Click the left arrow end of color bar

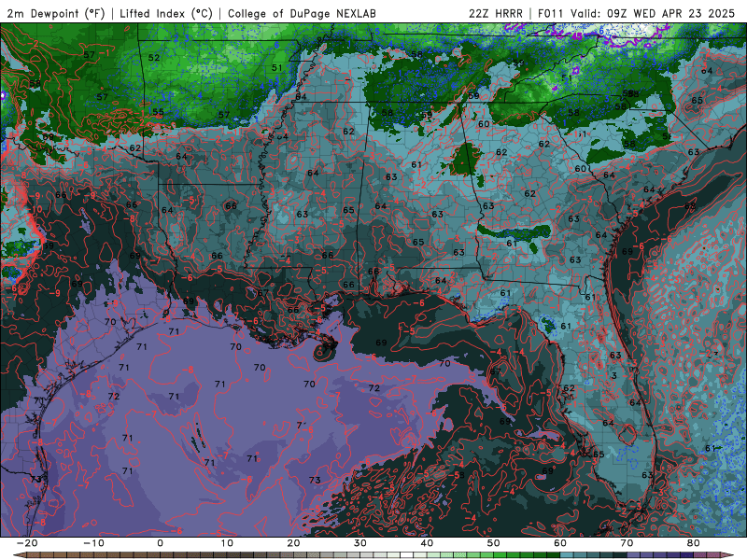20,555
